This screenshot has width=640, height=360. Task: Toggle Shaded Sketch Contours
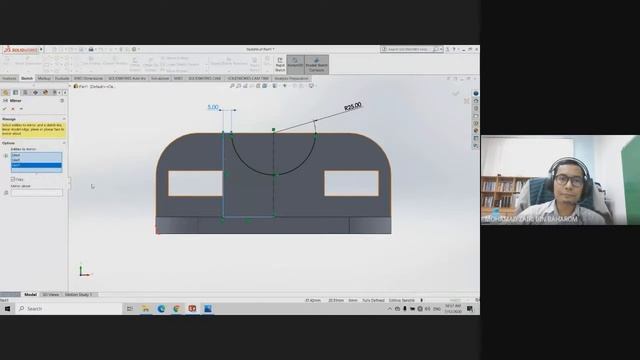[317, 64]
